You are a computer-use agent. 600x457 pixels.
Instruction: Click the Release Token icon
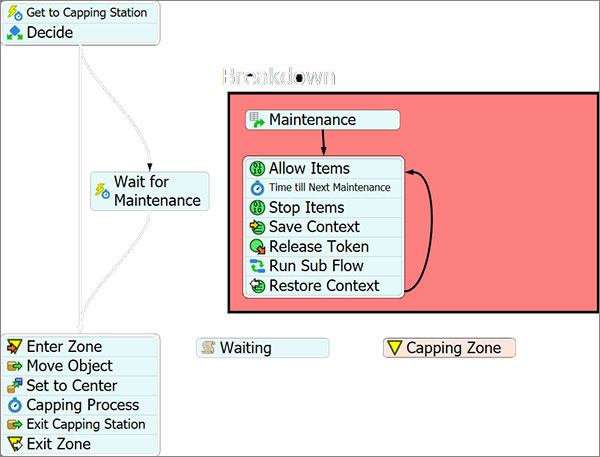[x=257, y=247]
